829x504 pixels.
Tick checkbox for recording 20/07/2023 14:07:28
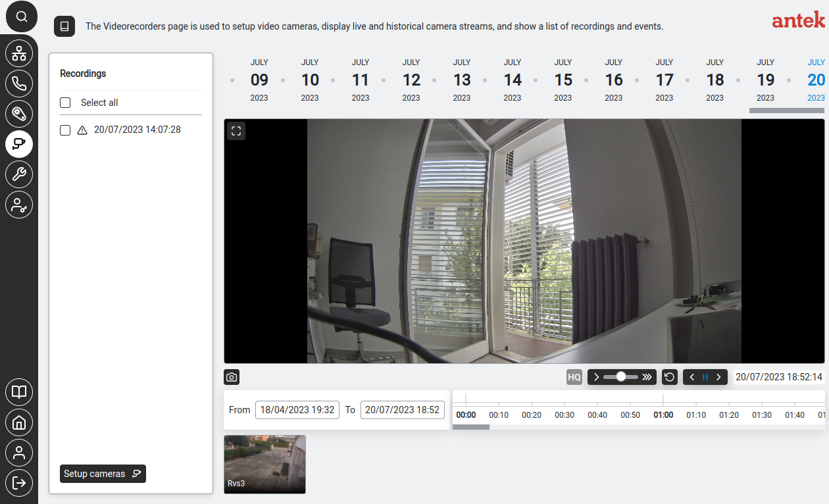(x=65, y=130)
